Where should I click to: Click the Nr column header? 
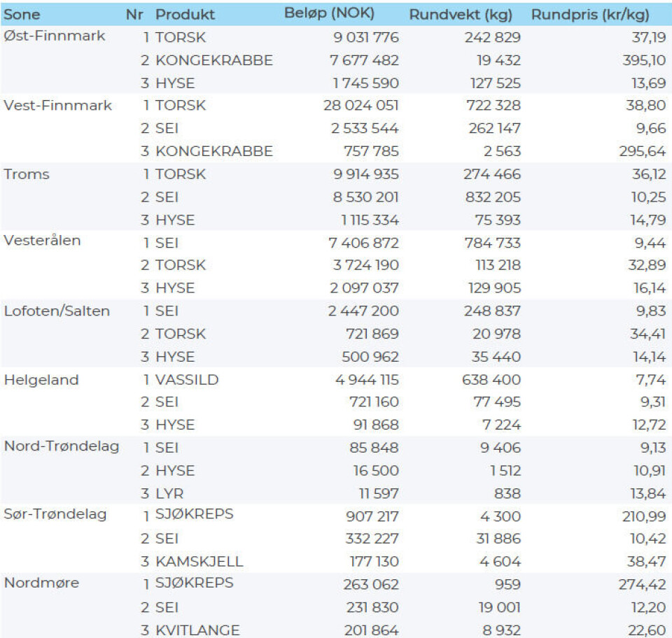point(134,15)
